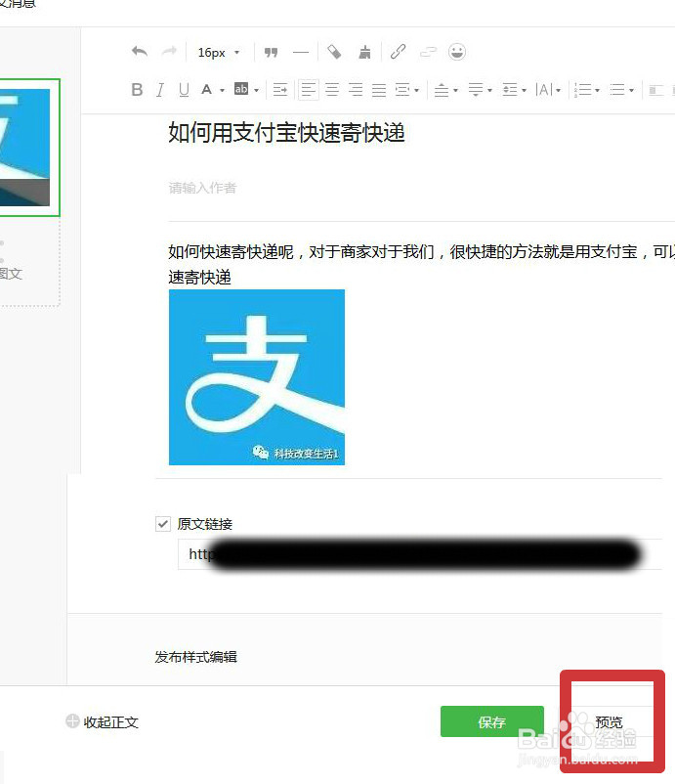Undo the last edit
Viewport: 675px width, 784px height.
pyautogui.click(x=140, y=52)
